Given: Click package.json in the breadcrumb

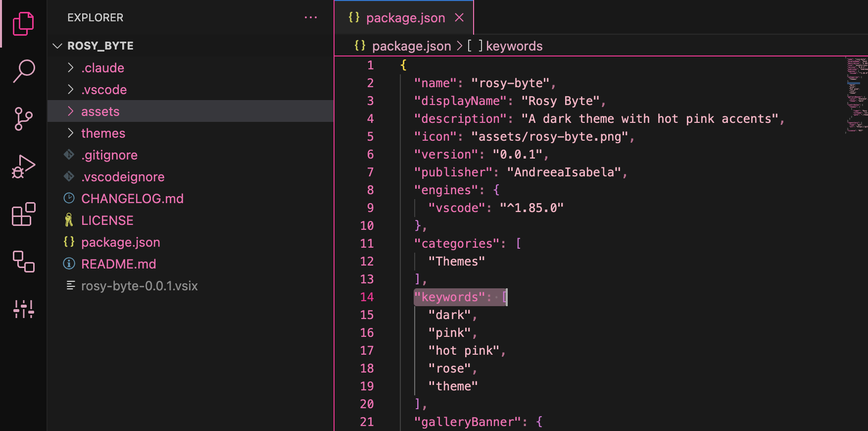Looking at the screenshot, I should (411, 46).
